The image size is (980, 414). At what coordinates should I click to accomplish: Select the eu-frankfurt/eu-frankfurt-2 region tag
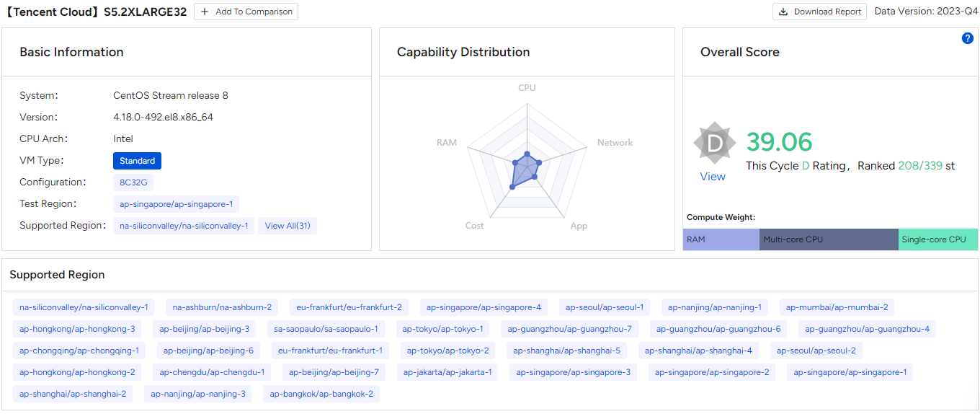click(x=349, y=307)
